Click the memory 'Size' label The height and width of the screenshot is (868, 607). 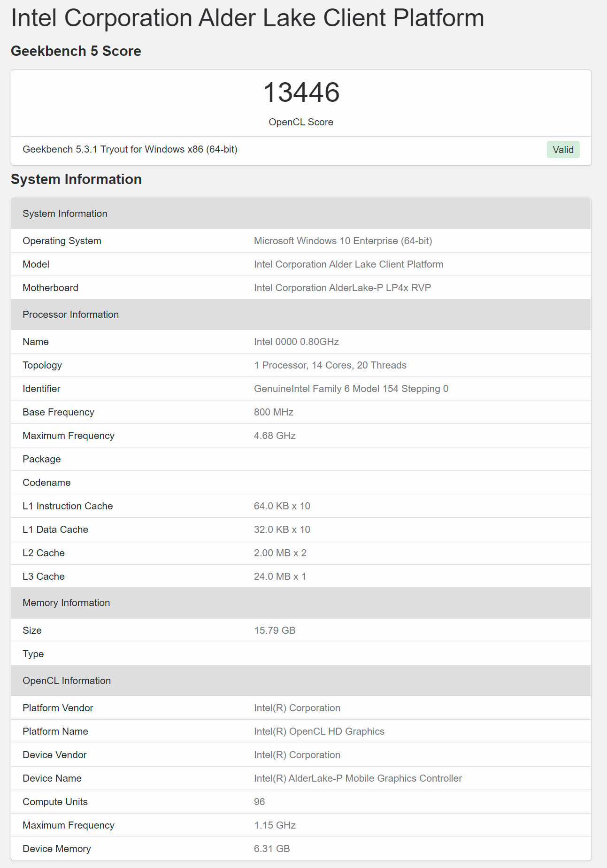32,630
